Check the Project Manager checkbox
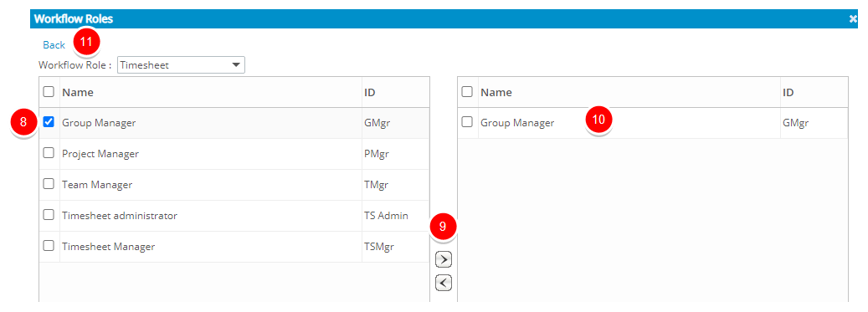This screenshot has height=312, width=868. point(49,153)
